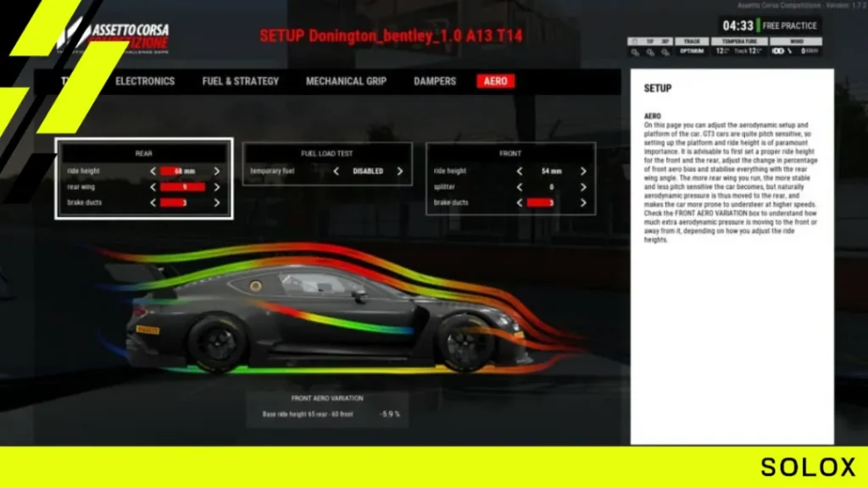Viewport: 868px width, 488px height.
Task: Cycle temporary fuel backward with left arrow
Action: pyautogui.click(x=336, y=171)
